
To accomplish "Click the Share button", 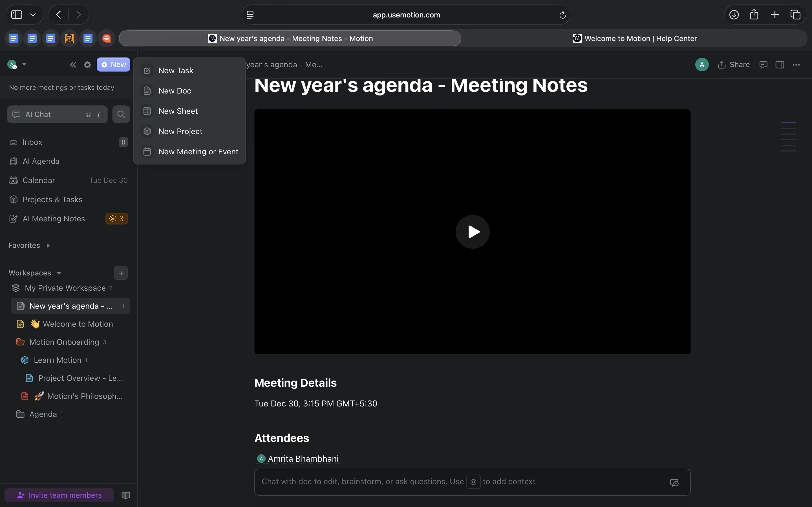I will pyautogui.click(x=734, y=65).
